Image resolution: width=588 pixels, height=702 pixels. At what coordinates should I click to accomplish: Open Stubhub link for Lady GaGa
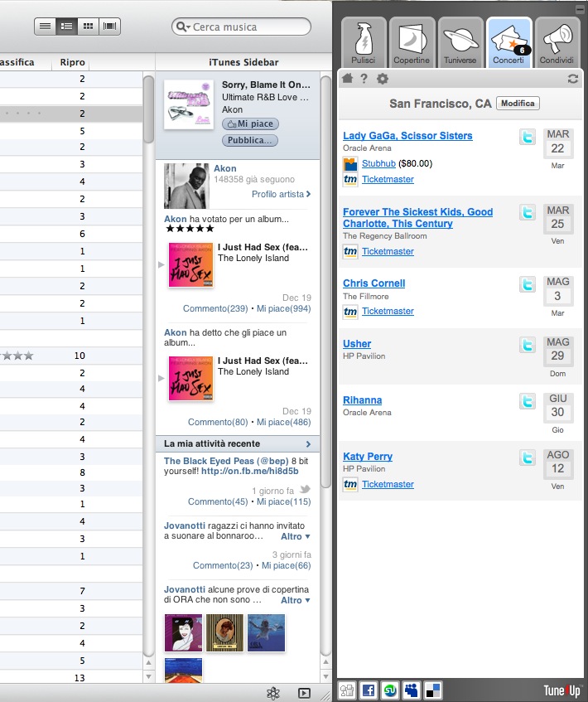[378, 163]
